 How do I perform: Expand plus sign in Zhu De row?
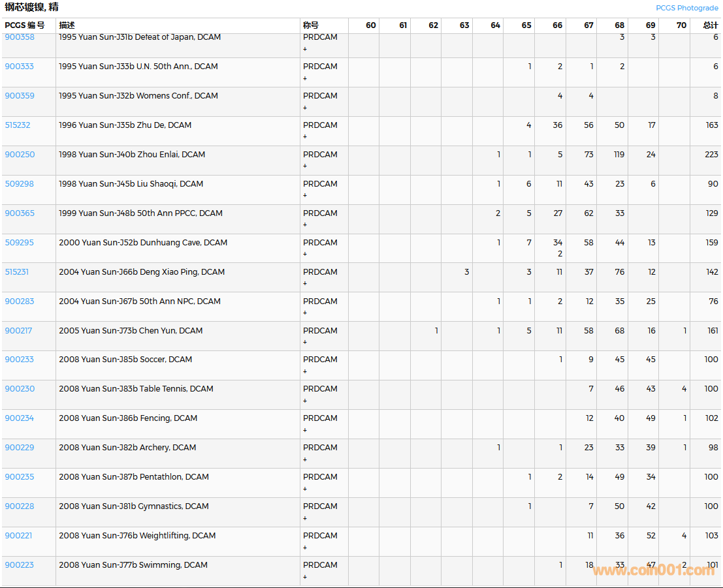pyautogui.click(x=305, y=137)
